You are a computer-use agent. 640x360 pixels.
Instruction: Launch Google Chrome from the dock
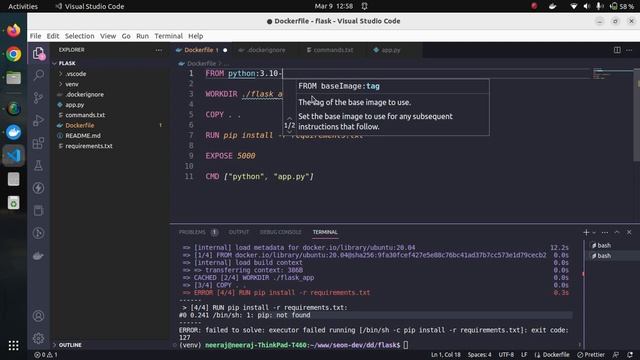point(13,54)
